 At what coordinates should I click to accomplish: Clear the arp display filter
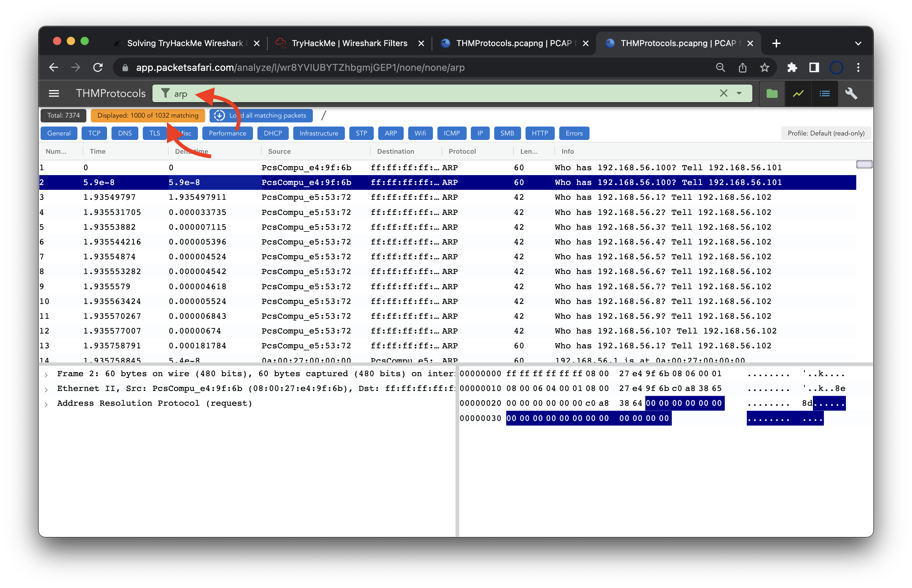723,93
